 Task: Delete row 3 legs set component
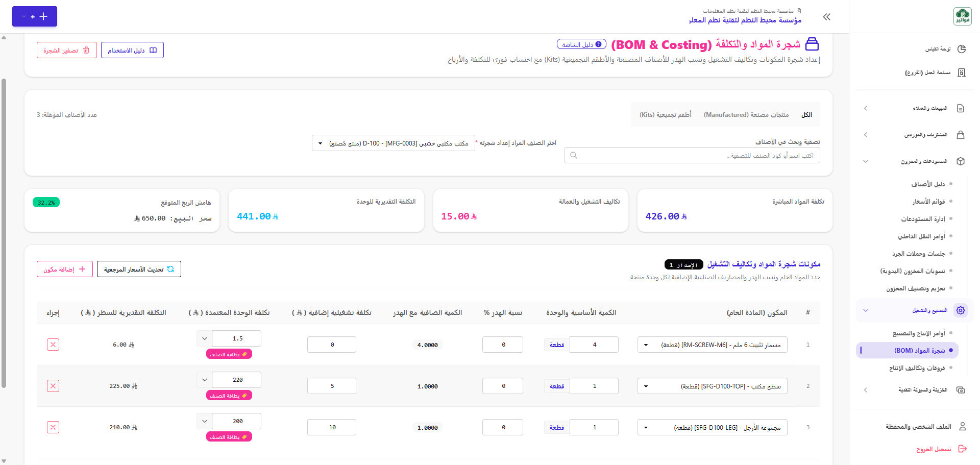pos(53,427)
